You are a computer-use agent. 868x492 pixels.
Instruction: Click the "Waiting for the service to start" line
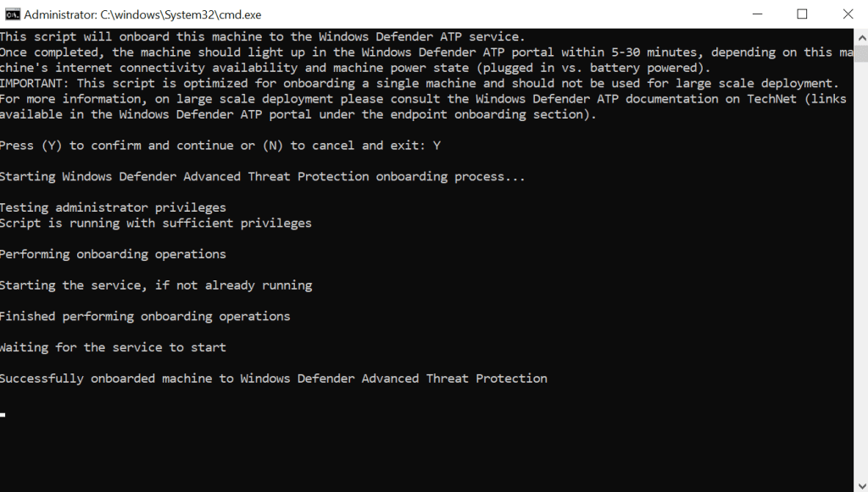pyautogui.click(x=113, y=347)
